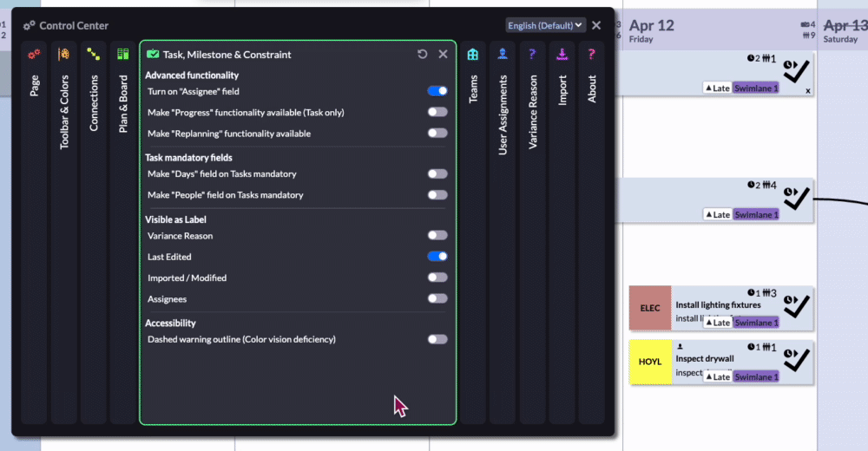868x451 pixels.
Task: Click the Control Center gears icon
Action: 29,25
